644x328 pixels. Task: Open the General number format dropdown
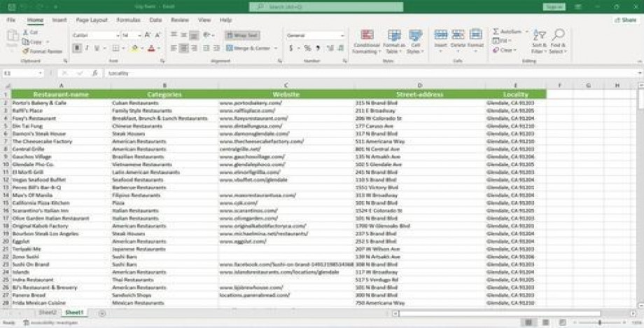[343, 35]
